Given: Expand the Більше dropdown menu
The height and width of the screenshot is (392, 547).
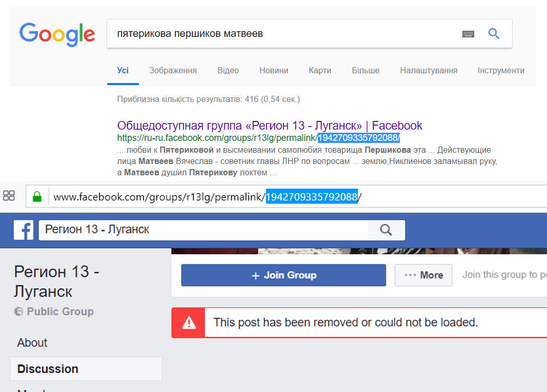Looking at the screenshot, I should (x=366, y=71).
